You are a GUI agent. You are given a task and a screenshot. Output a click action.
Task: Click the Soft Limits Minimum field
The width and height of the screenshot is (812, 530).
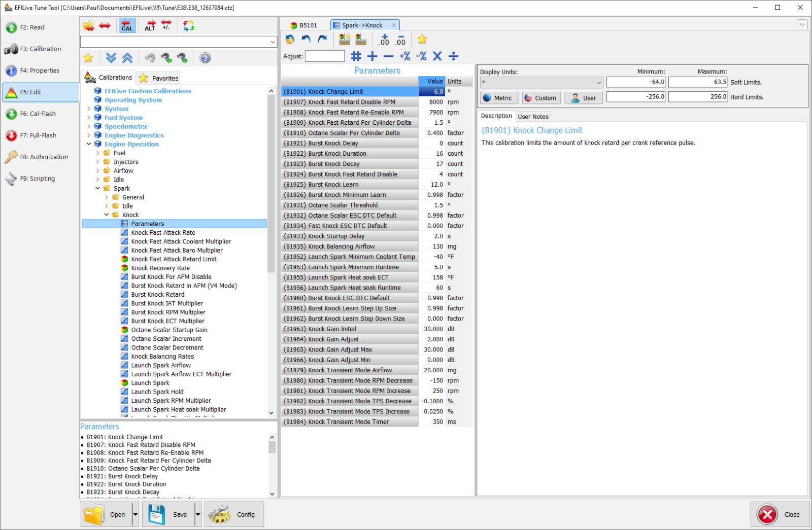[636, 82]
